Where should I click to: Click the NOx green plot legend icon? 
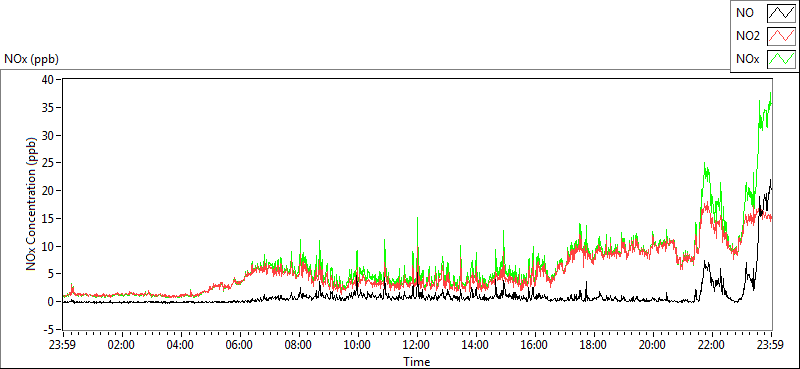(x=782, y=59)
